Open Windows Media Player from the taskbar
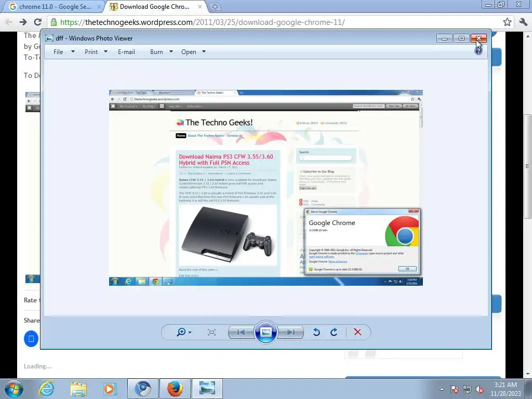 click(x=110, y=389)
